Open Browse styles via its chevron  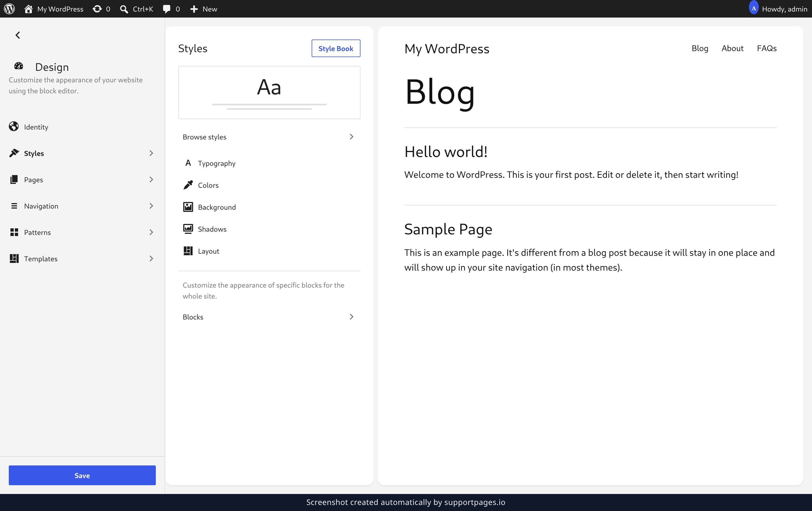pyautogui.click(x=351, y=137)
